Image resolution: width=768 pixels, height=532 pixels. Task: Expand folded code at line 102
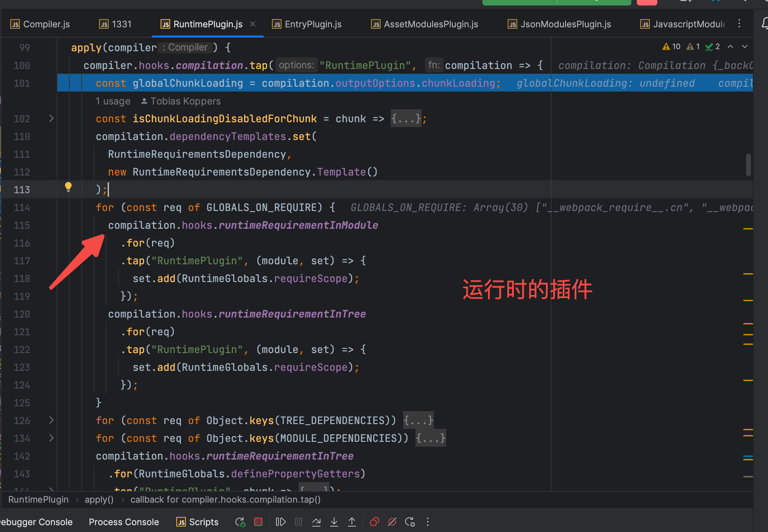point(51,118)
